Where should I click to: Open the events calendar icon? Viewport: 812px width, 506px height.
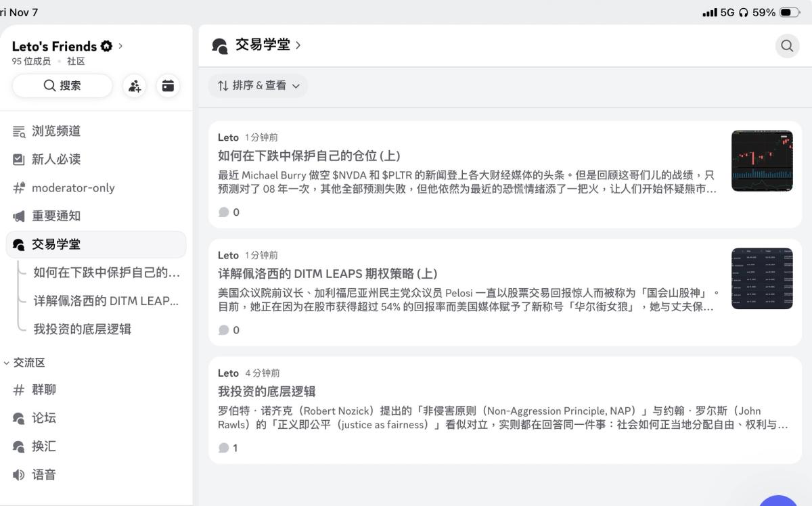(x=168, y=86)
